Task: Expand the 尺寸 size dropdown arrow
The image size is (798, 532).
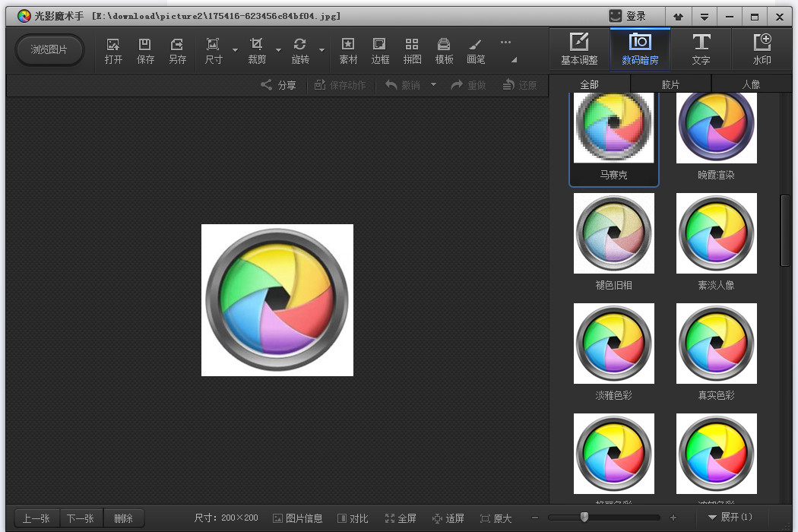Action: (235, 50)
